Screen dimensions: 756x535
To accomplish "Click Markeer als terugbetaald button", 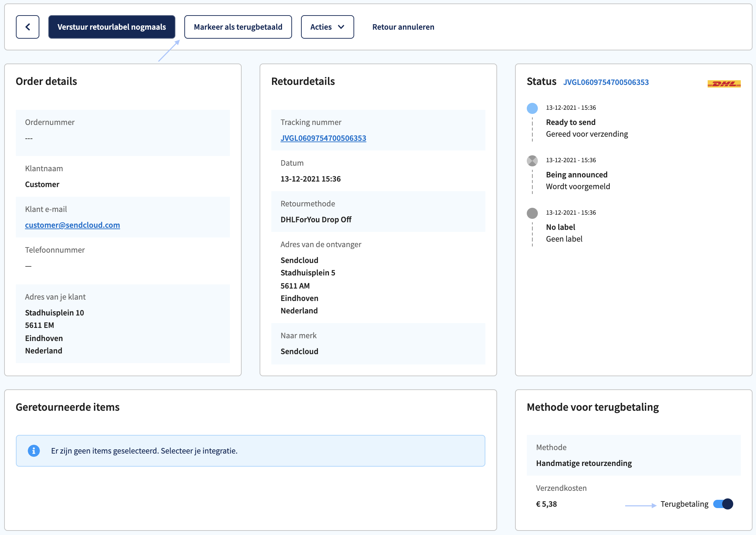I will point(238,27).
